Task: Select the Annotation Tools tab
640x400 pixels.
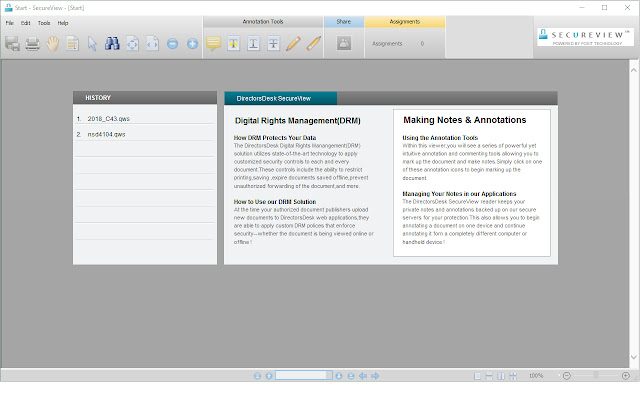Action: pos(263,22)
